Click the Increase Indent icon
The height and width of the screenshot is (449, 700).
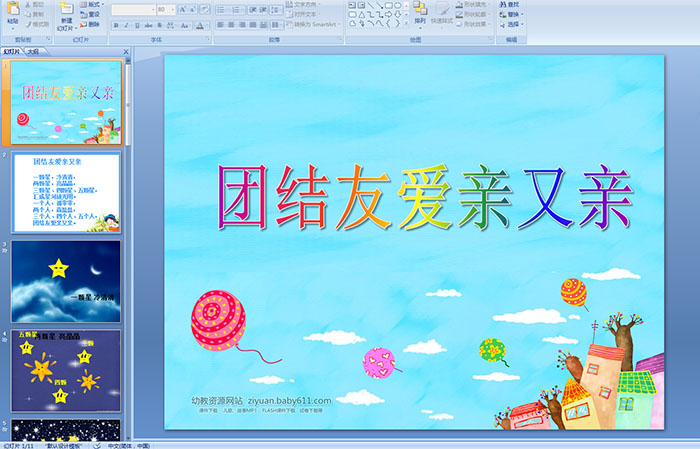point(263,10)
